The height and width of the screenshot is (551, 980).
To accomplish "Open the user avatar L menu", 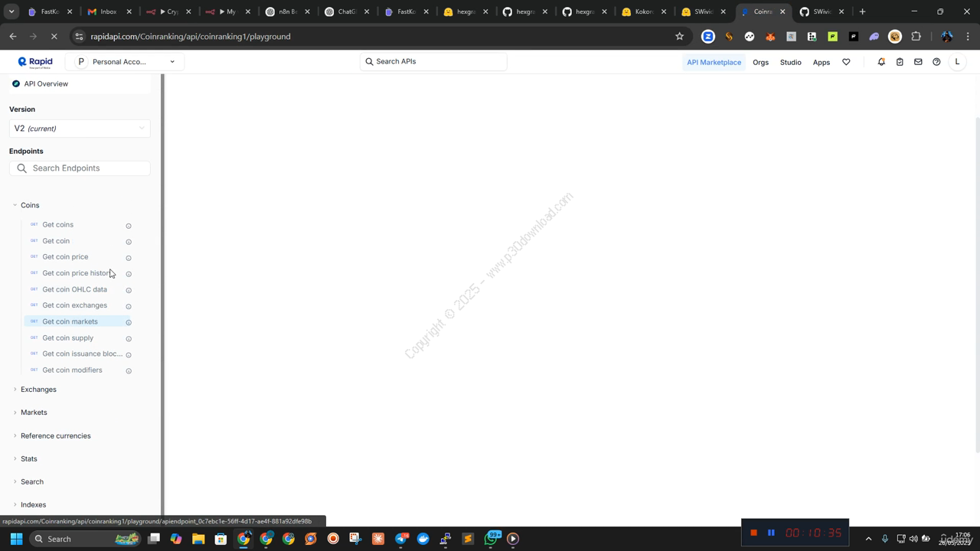I will coord(957,62).
